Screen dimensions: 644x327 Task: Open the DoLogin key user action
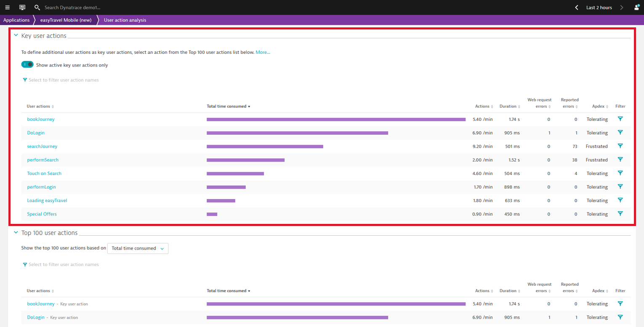[x=36, y=133]
